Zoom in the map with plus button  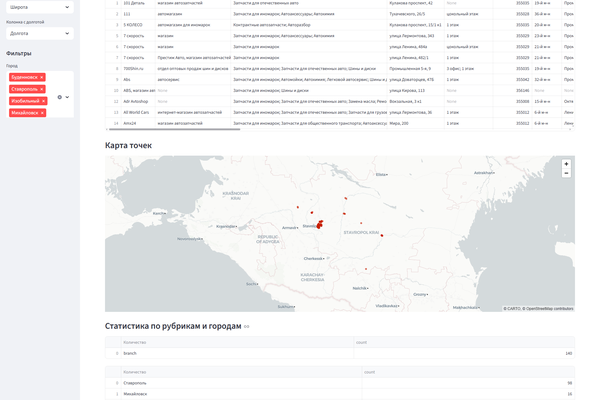click(x=566, y=164)
